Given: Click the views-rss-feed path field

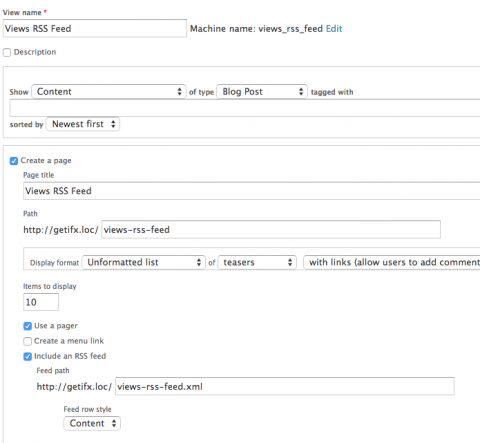Looking at the screenshot, I should pyautogui.click(x=271, y=229).
